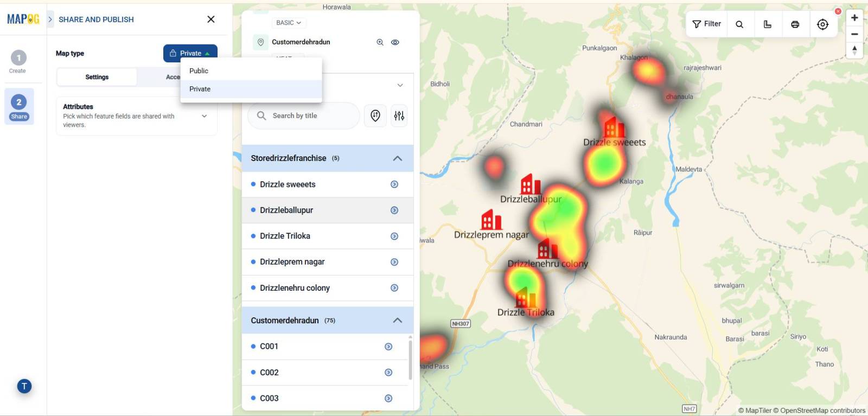Image resolution: width=868 pixels, height=416 pixels.
Task: Click the user avatar T
Action: (24, 386)
